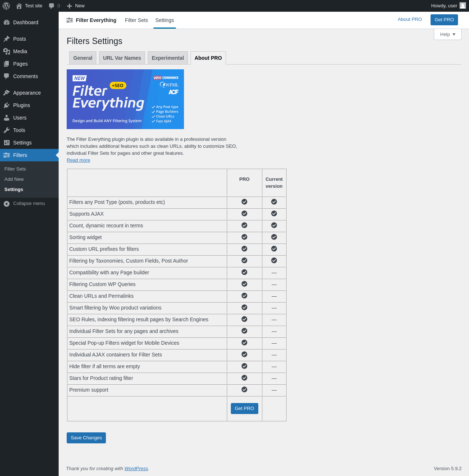Open the WordPress footer link
This screenshot has width=469, height=476.
136,469
